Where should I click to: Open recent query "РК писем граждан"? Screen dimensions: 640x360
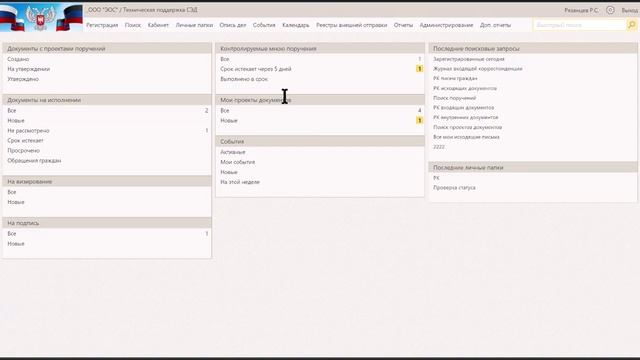455,78
